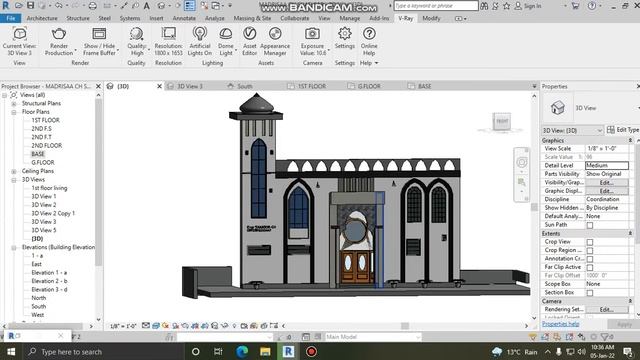Click the Exposure Value camera icon
Viewport: 640px width, 360px height.
[x=312, y=33]
